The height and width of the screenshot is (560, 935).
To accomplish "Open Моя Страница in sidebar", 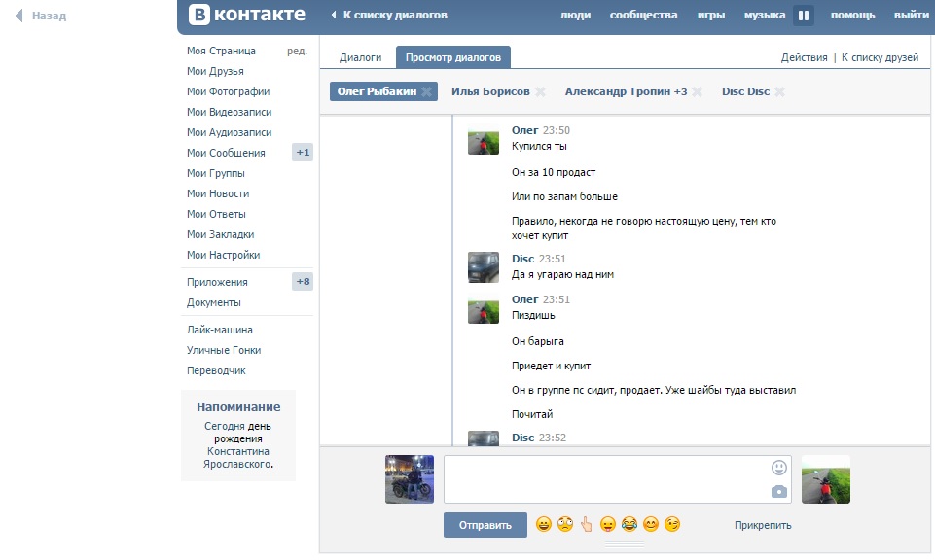I will click(221, 52).
